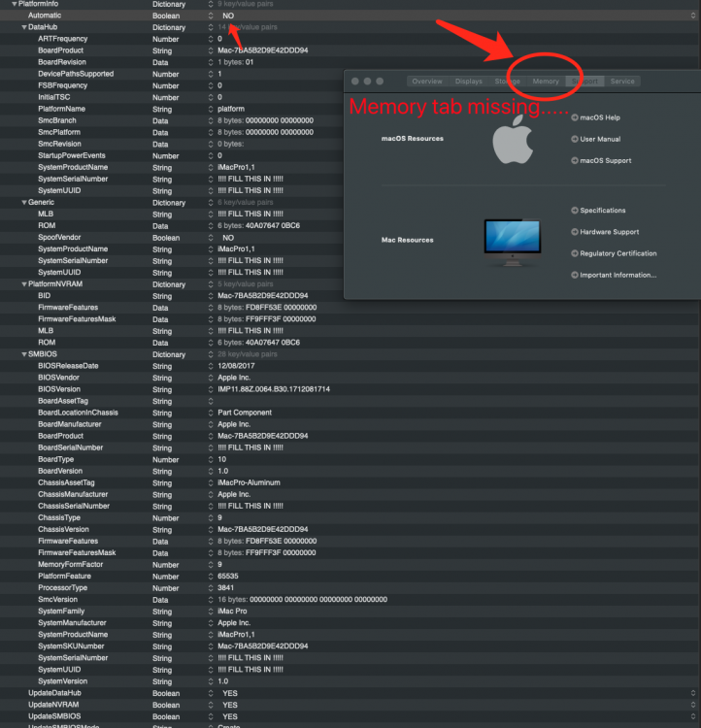
Task: Select the BIOSVersion value
Action: 274,389
